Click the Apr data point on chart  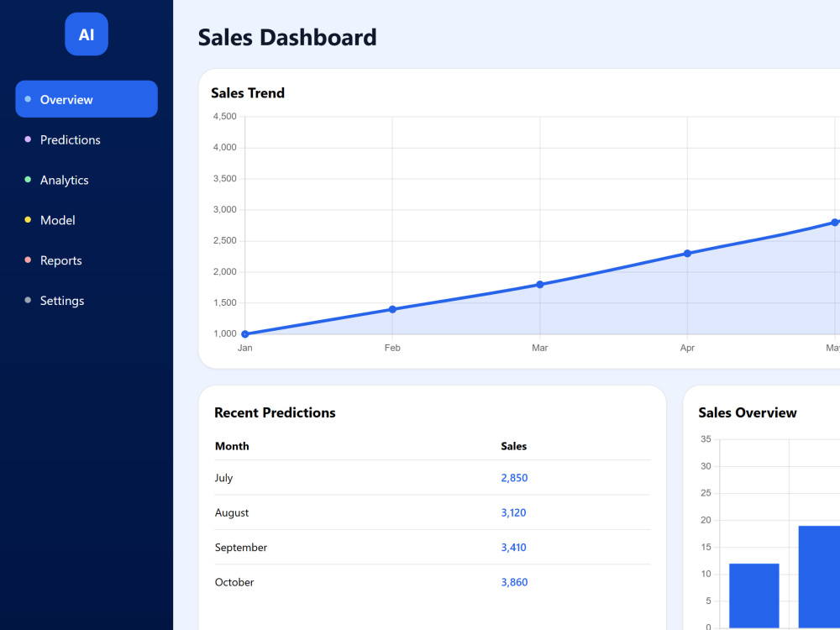pyautogui.click(x=687, y=254)
